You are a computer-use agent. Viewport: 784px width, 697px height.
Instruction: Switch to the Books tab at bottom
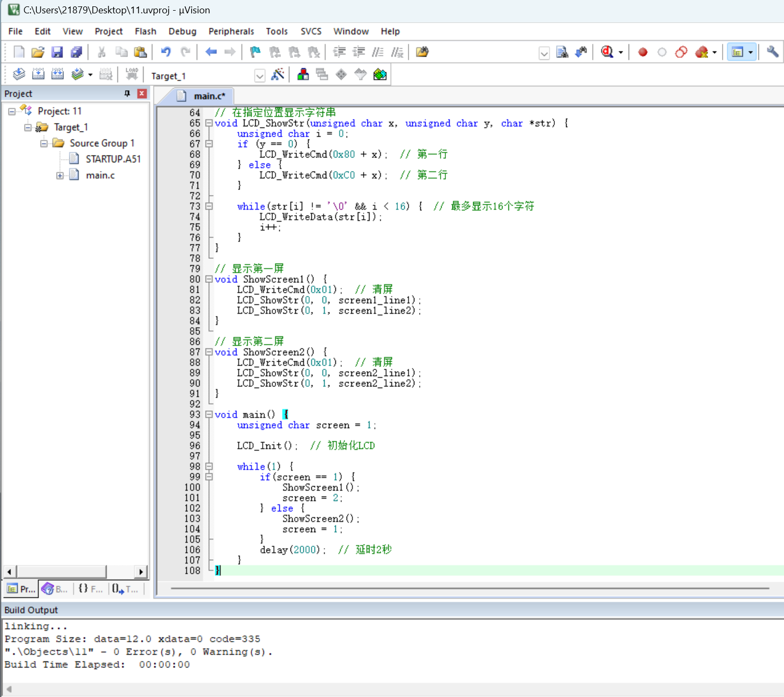(54, 589)
